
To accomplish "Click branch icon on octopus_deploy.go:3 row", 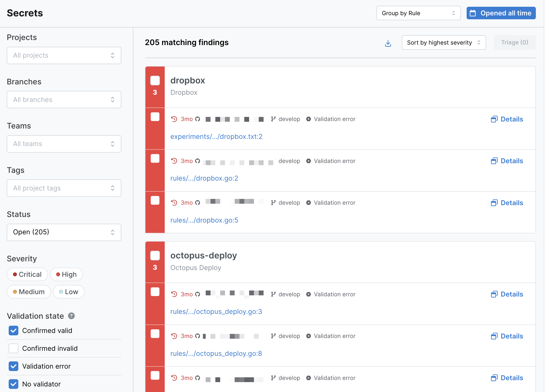I will point(273,294).
